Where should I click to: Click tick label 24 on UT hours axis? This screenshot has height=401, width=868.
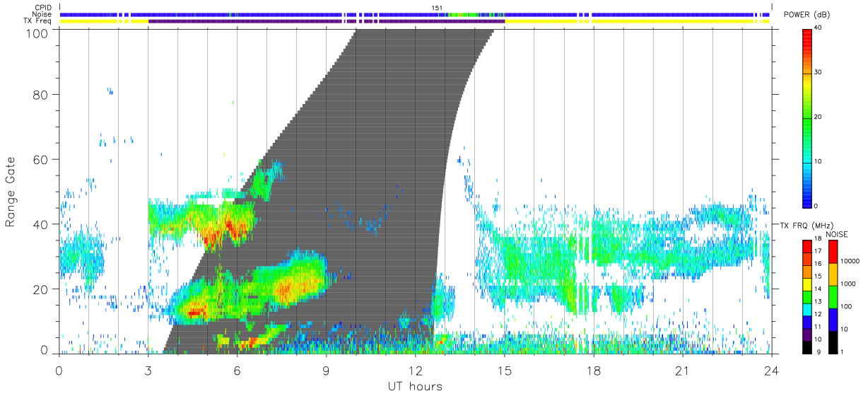(771, 371)
